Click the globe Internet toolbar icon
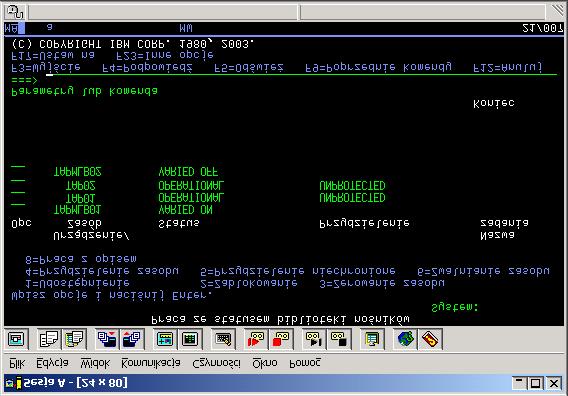This screenshot has width=568, height=396. (405, 339)
